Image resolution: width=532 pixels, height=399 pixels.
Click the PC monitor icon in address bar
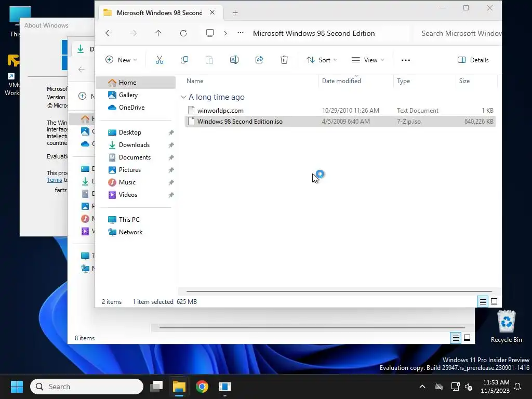[x=210, y=33]
